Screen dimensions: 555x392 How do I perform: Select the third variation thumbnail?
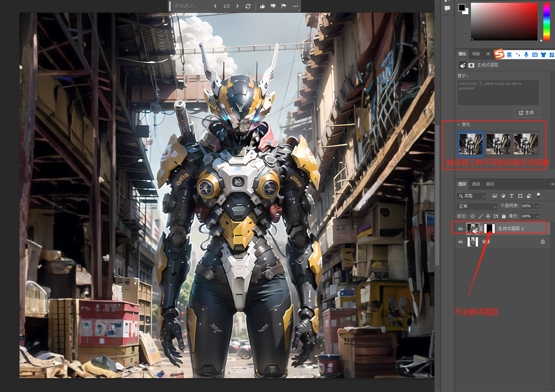click(526, 144)
